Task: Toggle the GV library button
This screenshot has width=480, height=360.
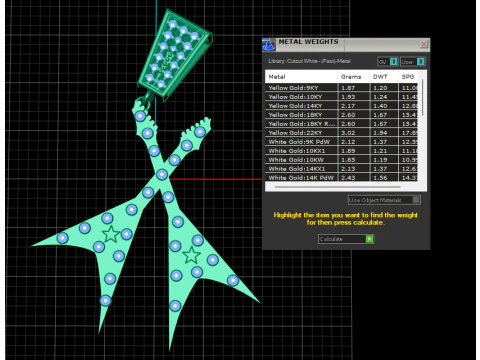Action: tap(388, 62)
